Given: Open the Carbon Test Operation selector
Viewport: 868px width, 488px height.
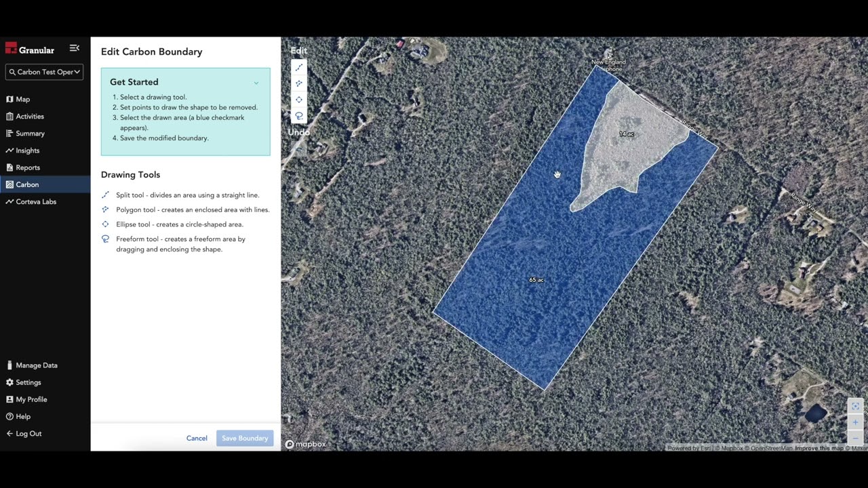Looking at the screenshot, I should [x=45, y=72].
